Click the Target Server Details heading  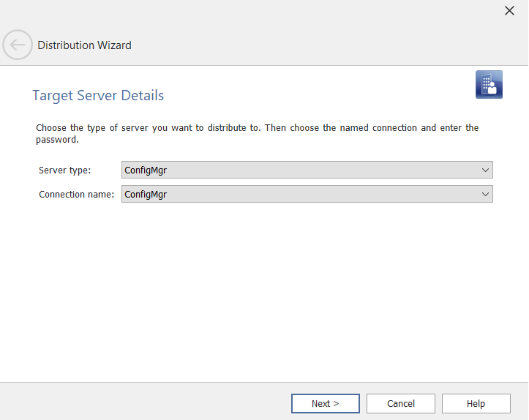coord(98,96)
